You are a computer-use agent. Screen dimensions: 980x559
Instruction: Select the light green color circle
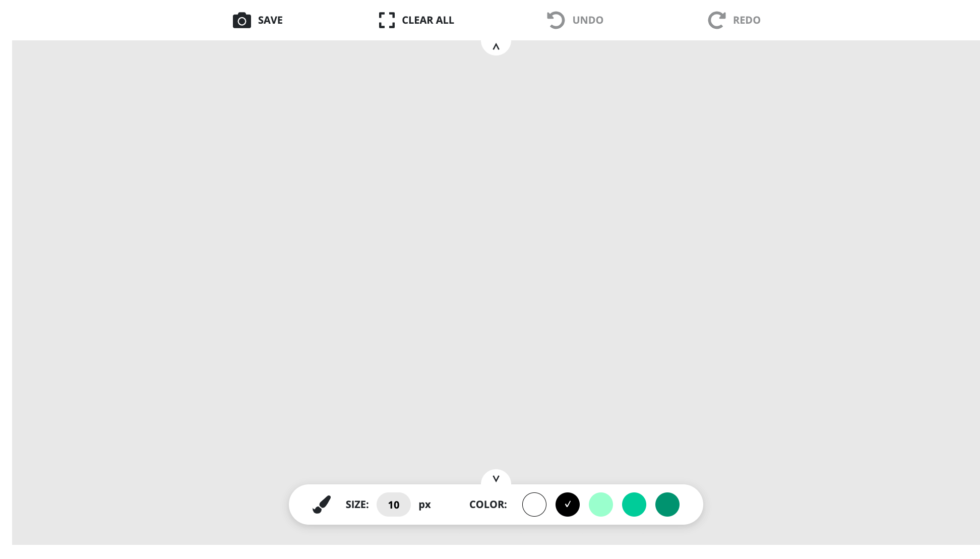coord(600,504)
